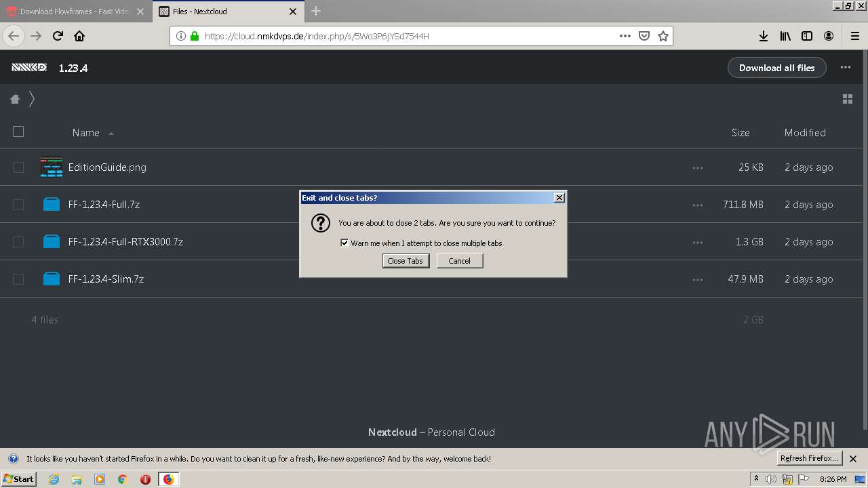
Task: Bookmark this page with the star icon
Action: [x=663, y=36]
